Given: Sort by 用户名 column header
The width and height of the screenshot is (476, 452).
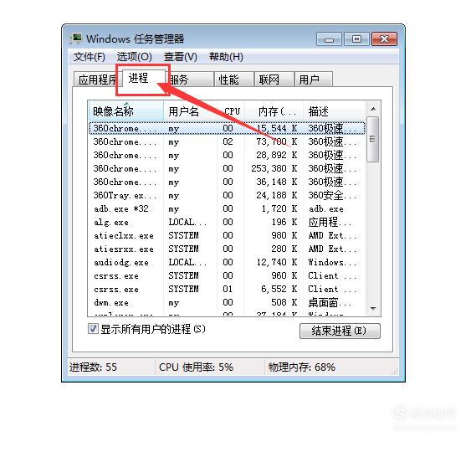Looking at the screenshot, I should point(191,111).
